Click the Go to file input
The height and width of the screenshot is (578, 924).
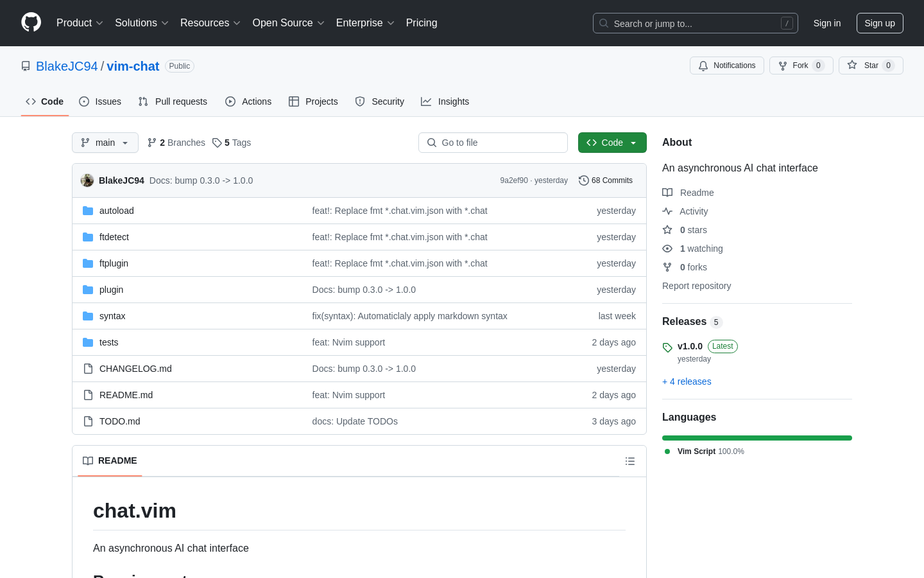coord(493,143)
